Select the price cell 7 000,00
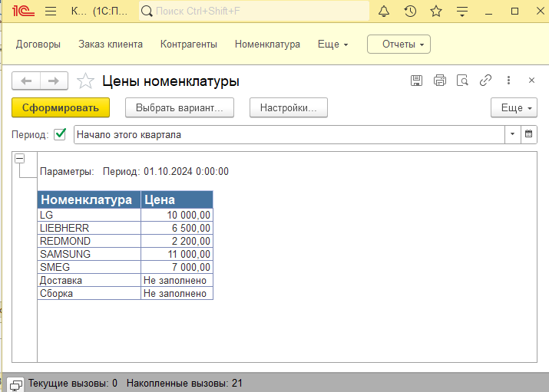This screenshot has height=392, width=549. pos(177,267)
